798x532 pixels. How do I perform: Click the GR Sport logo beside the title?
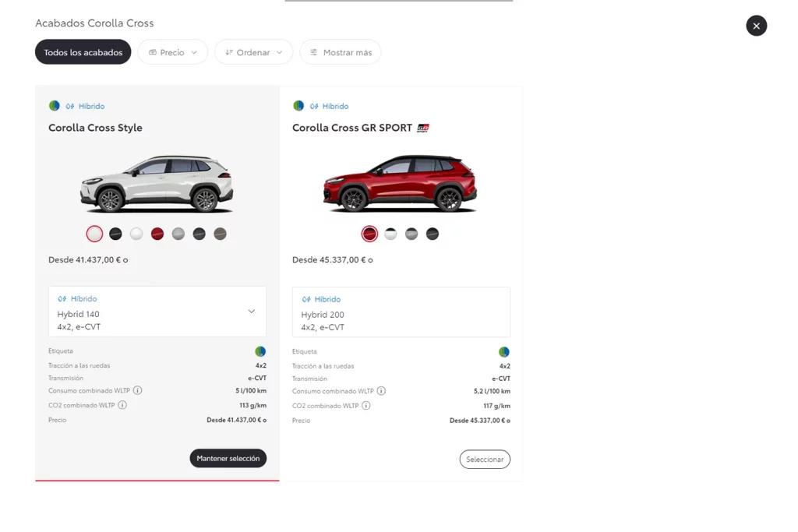click(x=423, y=129)
